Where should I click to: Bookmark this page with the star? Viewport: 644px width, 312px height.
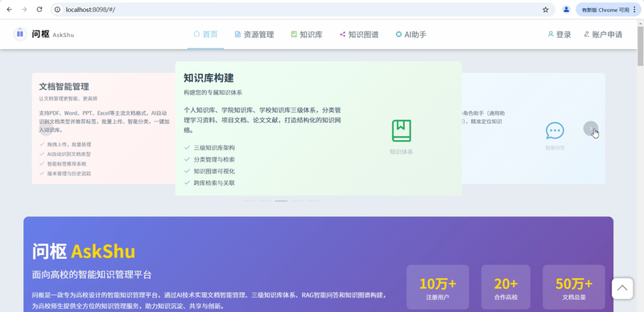[546, 10]
